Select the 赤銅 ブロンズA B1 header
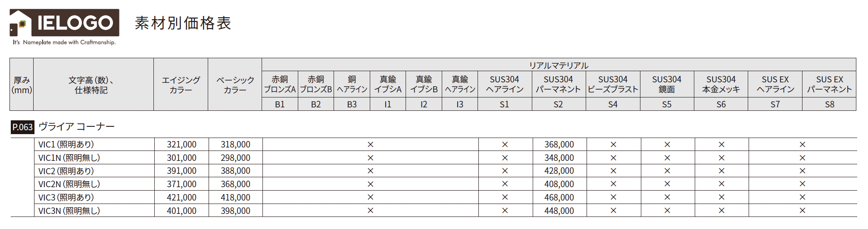The height and width of the screenshot is (229, 868). tap(280, 84)
